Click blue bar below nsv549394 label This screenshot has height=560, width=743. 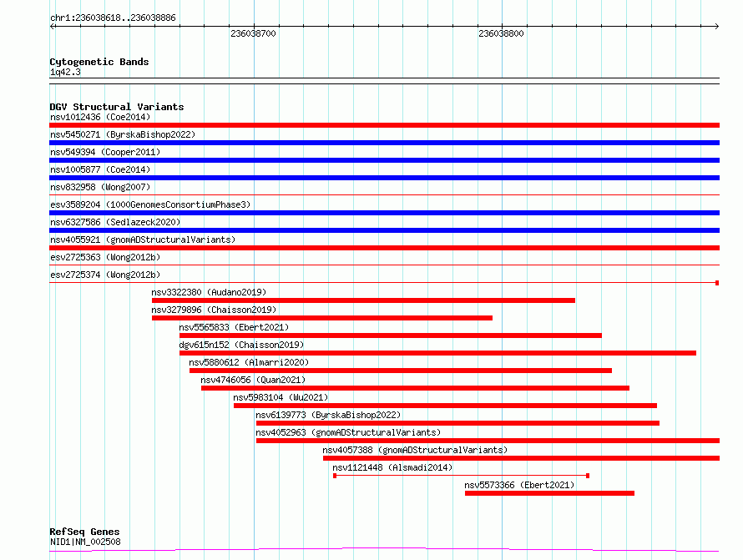[x=384, y=160]
